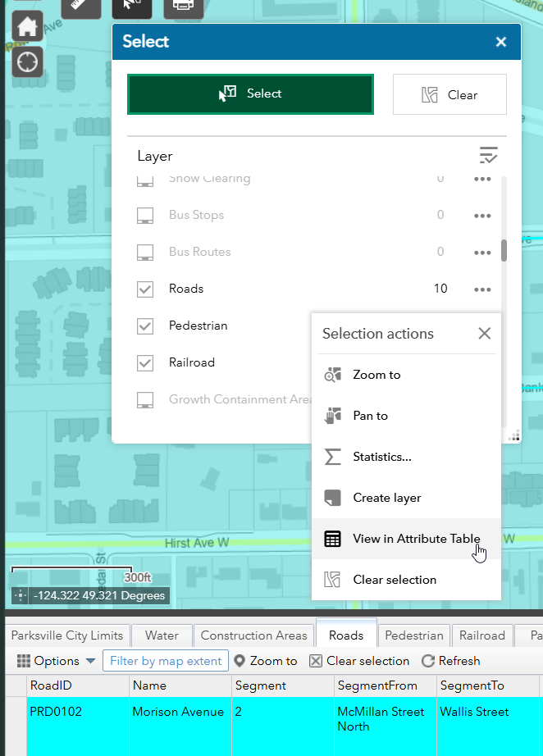Uncheck the Roads layer checkbox
The width and height of the screenshot is (543, 756).
[x=145, y=289]
